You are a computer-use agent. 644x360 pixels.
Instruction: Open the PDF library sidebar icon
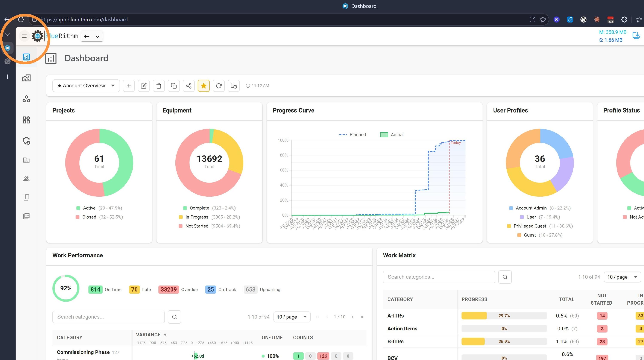[x=26, y=216]
